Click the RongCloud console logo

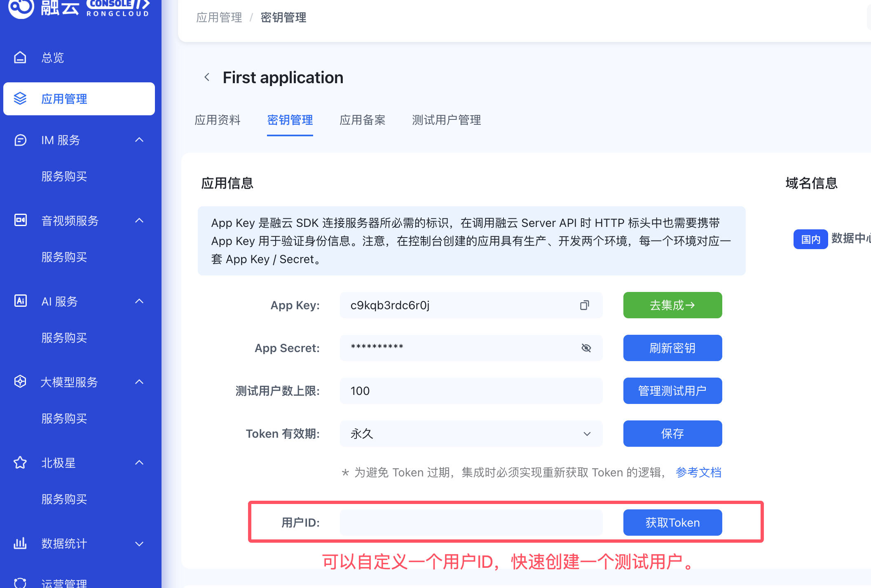click(79, 8)
